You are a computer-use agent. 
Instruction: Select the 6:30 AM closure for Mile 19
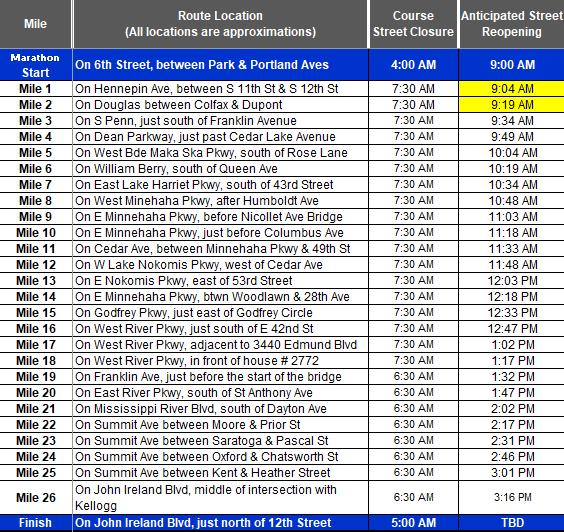click(413, 377)
